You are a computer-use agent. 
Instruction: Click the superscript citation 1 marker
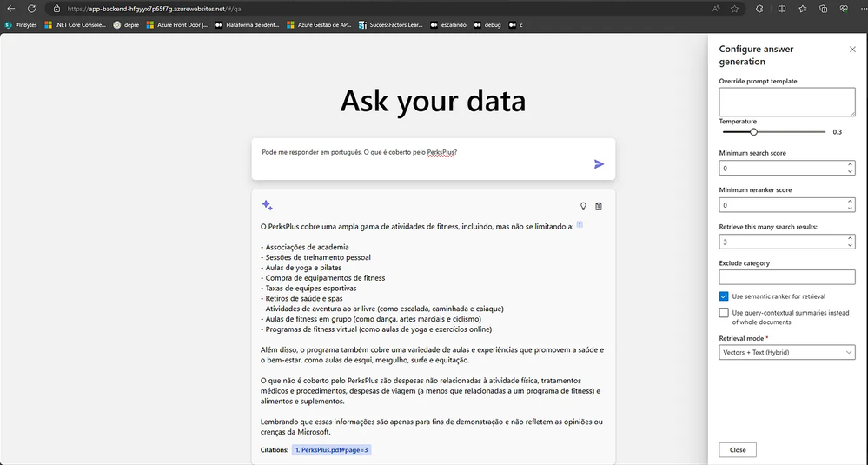click(x=580, y=224)
